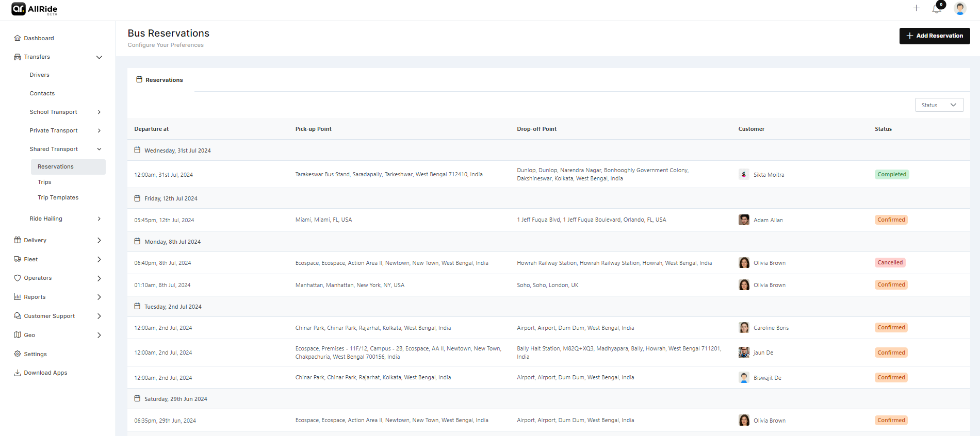Image resolution: width=980 pixels, height=436 pixels.
Task: Expand the School Transport submenu
Action: pos(99,112)
